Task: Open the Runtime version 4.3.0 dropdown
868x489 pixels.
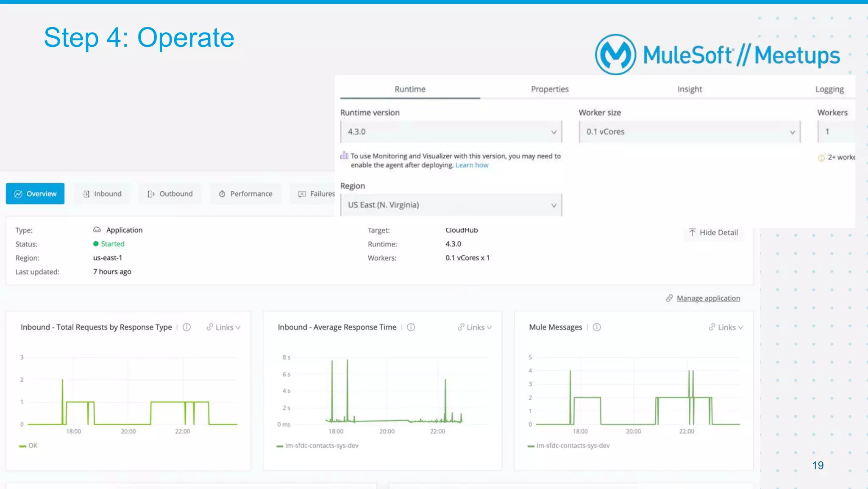Action: tap(451, 132)
